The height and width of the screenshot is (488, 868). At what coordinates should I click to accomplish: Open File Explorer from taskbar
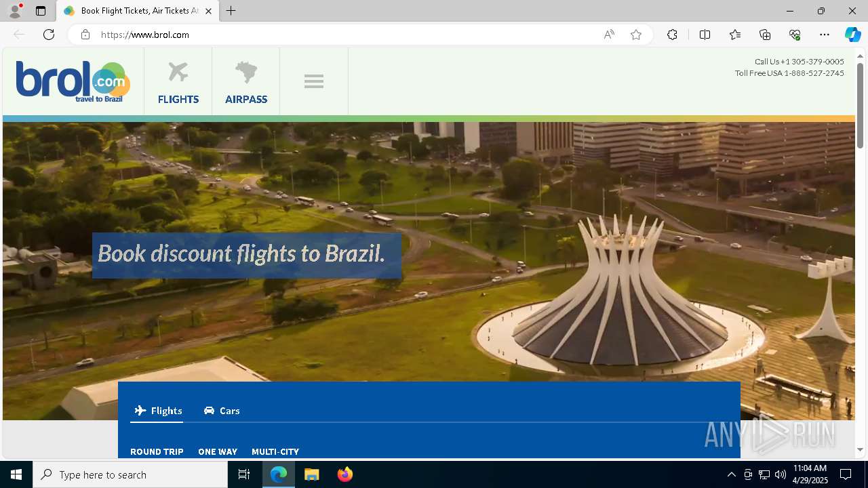(x=312, y=474)
